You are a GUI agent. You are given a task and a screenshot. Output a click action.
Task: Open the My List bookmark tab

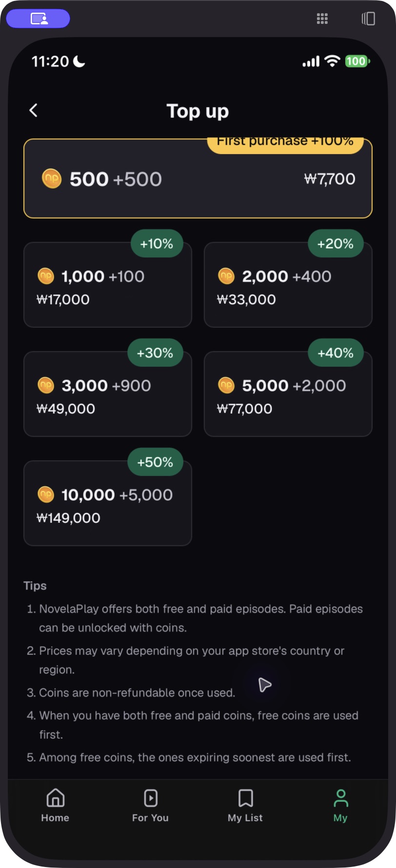click(245, 806)
